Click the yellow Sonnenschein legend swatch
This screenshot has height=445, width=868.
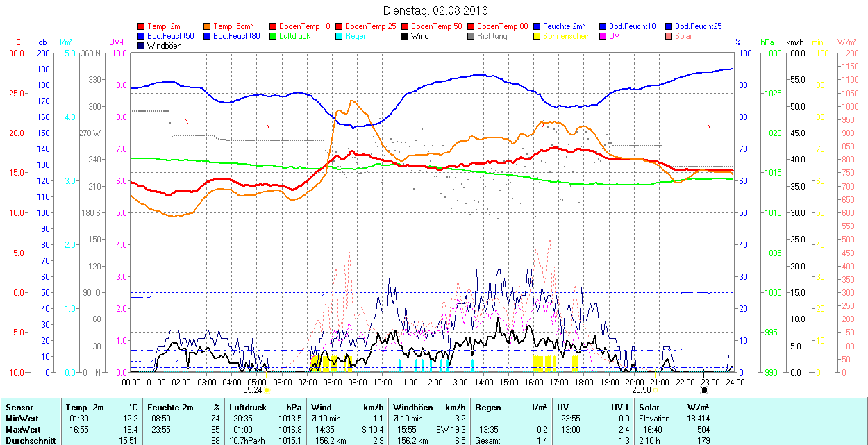[x=537, y=36]
